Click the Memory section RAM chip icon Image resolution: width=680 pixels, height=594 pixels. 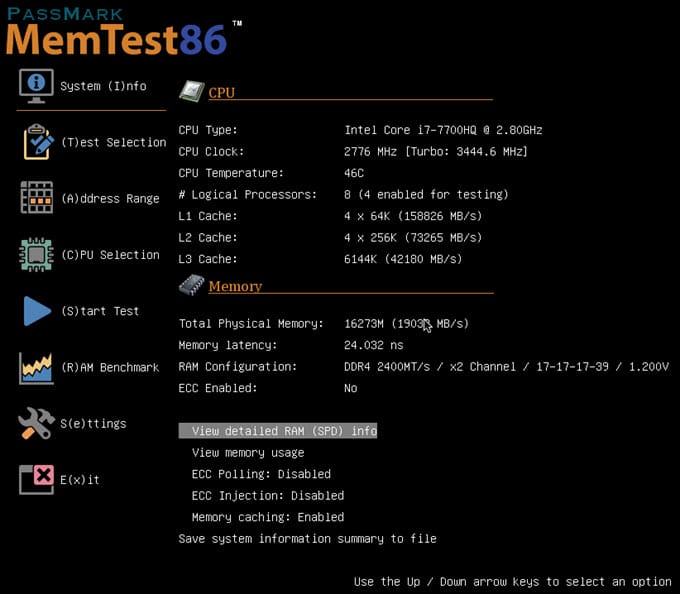(x=191, y=285)
